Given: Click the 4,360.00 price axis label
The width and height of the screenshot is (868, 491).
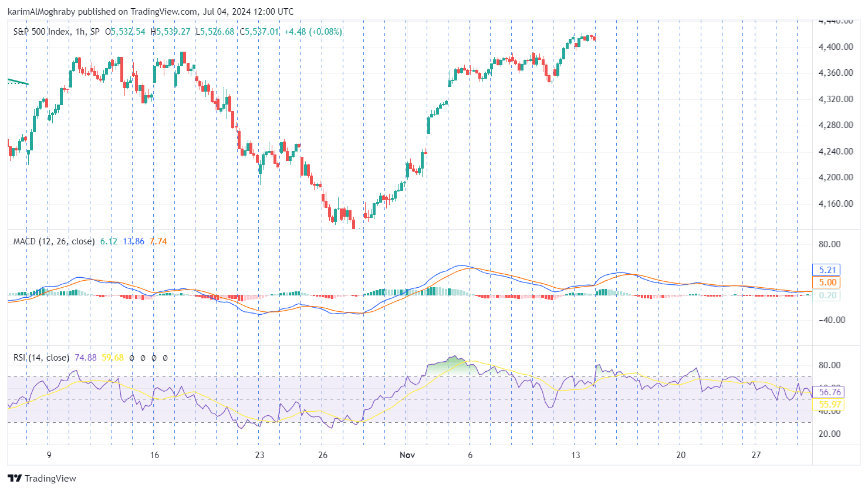Looking at the screenshot, I should (836, 73).
